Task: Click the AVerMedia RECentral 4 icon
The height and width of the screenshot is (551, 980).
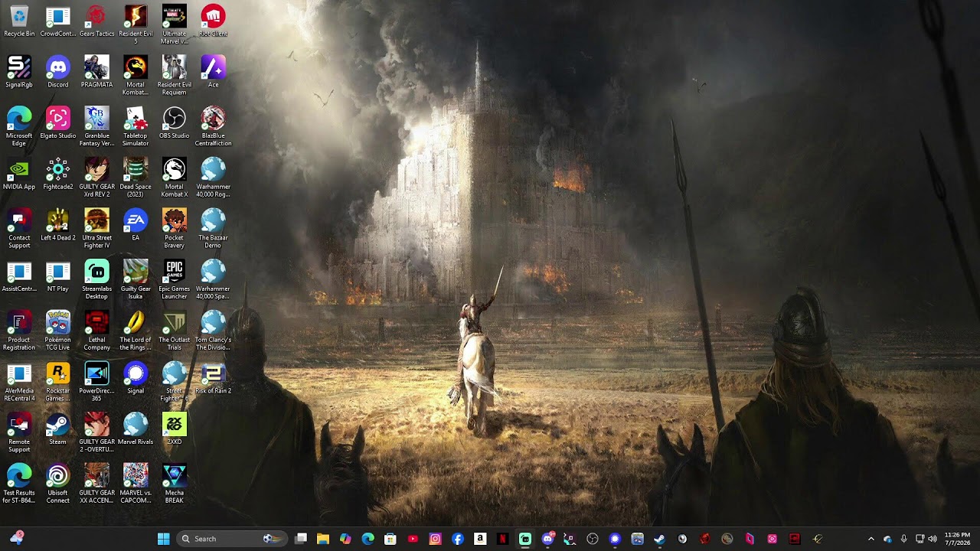Action: (19, 382)
